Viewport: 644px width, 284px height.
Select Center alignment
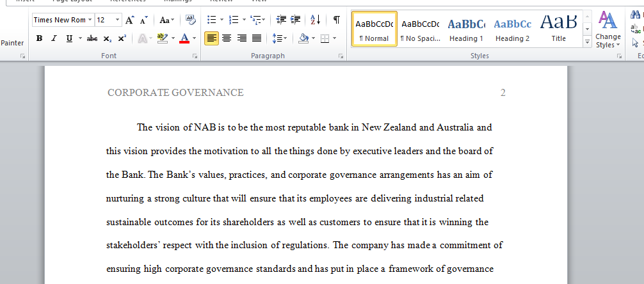pos(227,38)
